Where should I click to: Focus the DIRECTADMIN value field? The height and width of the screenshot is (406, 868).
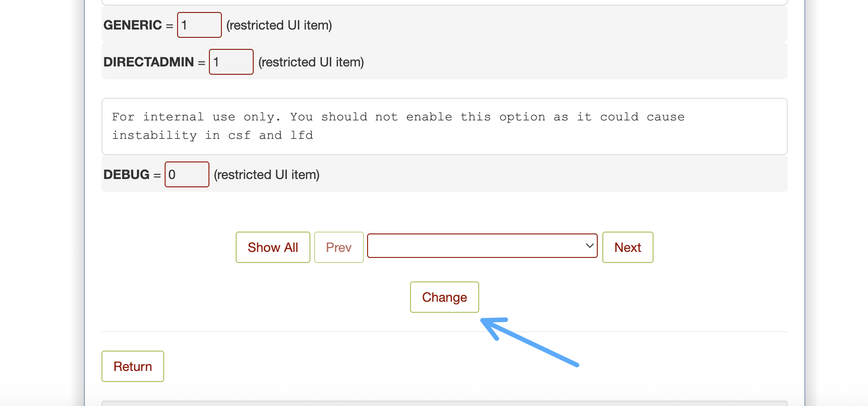[x=231, y=62]
